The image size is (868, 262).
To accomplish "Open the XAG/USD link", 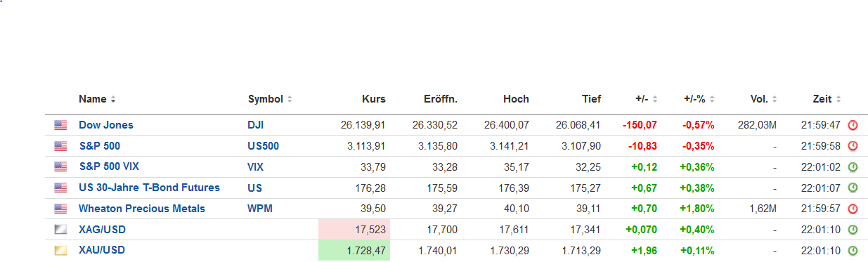I will [103, 230].
